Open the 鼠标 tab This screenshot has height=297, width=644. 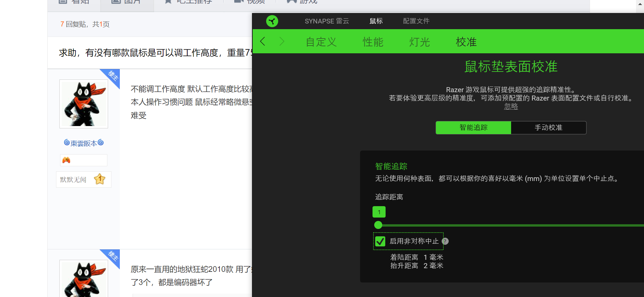point(376,21)
